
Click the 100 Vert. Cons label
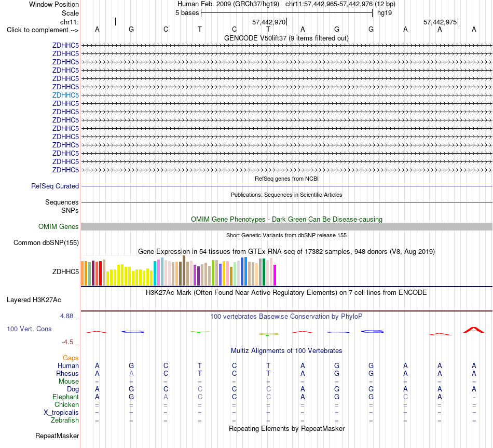click(29, 329)
